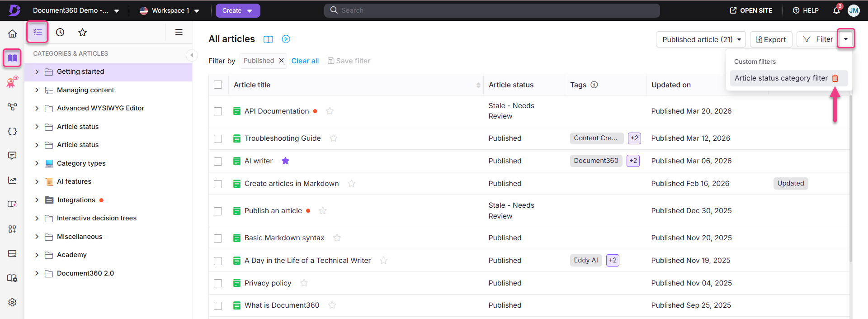Open the Document360 2.0 category
Viewport: 868px width, 319px height.
click(85, 273)
